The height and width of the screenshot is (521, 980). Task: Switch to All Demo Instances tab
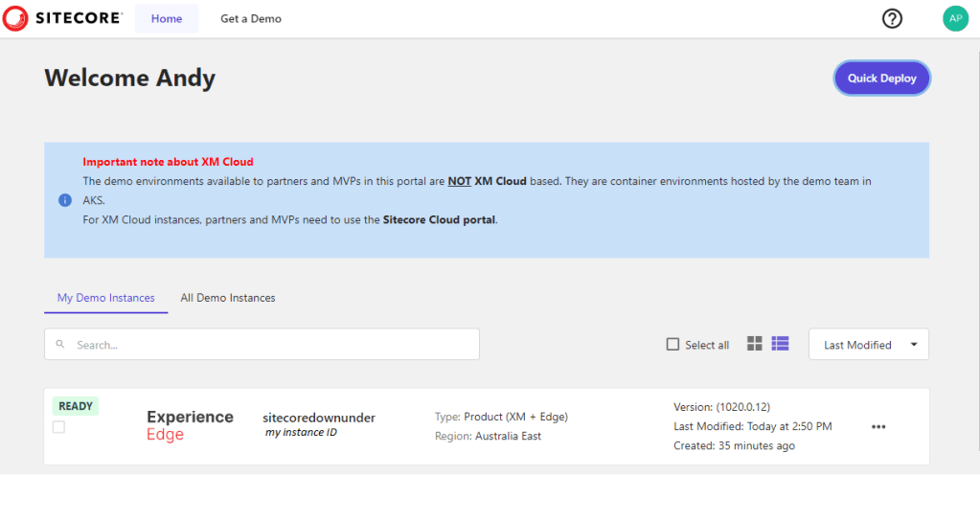tap(228, 298)
